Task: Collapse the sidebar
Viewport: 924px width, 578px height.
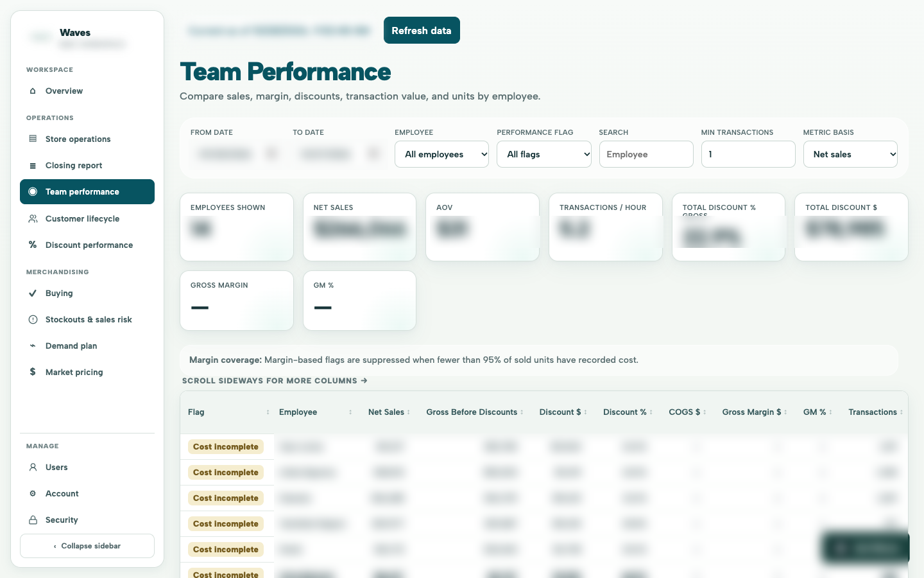Action: coord(87,546)
